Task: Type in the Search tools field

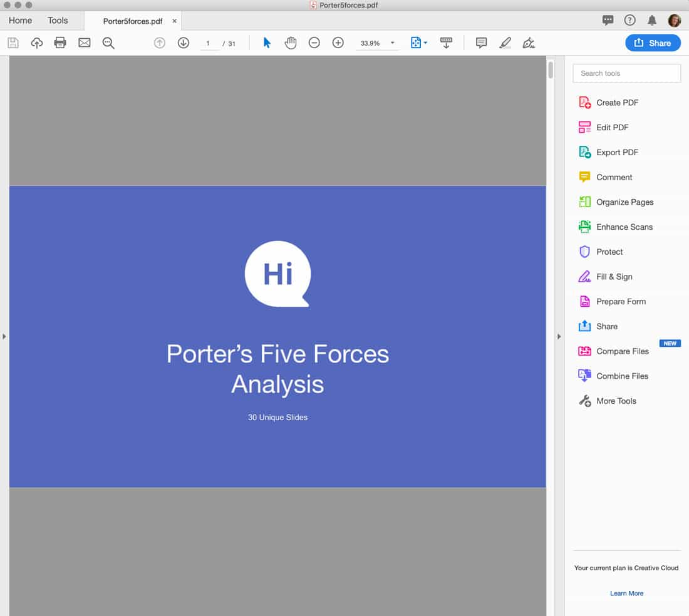Action: [x=626, y=73]
